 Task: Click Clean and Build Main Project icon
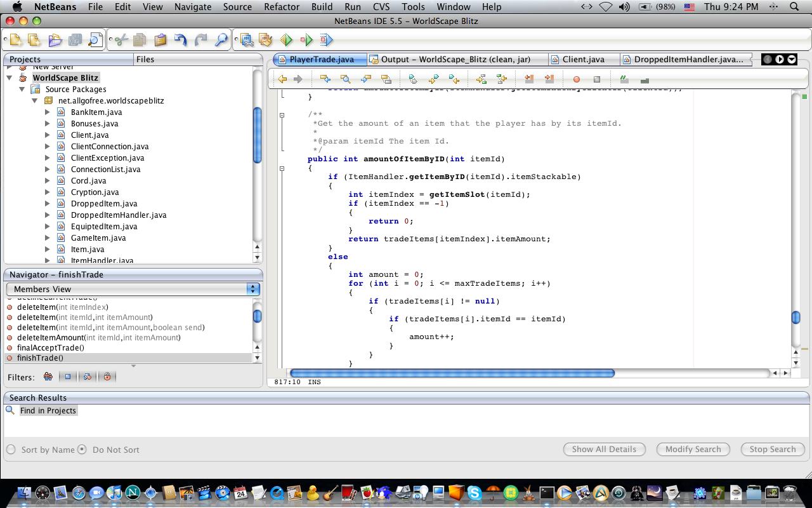[266, 40]
